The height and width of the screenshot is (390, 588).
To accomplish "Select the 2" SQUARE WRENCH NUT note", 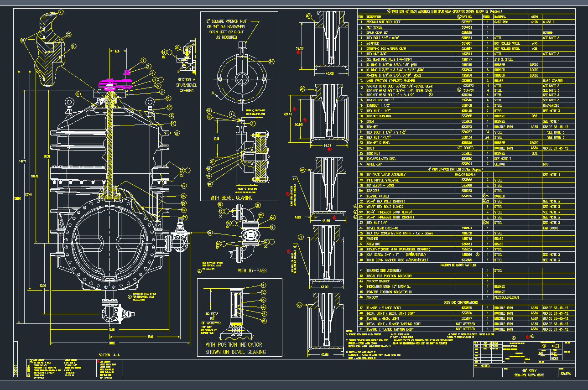I will point(238,29).
